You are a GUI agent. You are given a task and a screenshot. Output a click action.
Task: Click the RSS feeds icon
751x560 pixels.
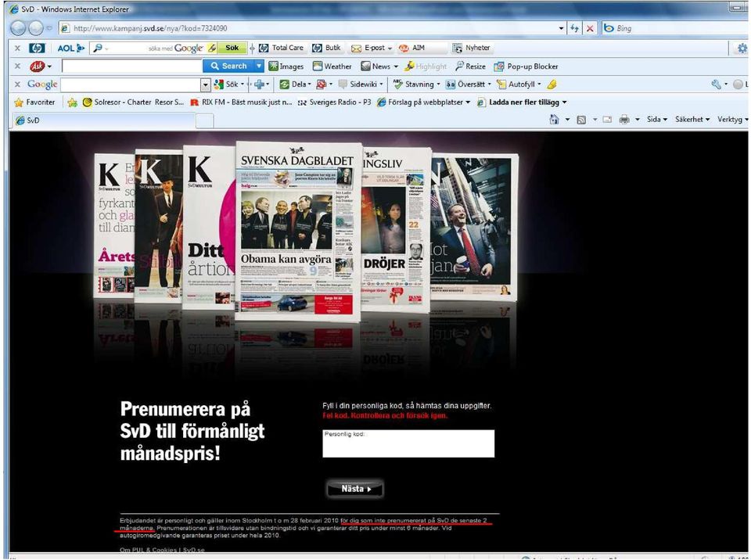[x=581, y=120]
